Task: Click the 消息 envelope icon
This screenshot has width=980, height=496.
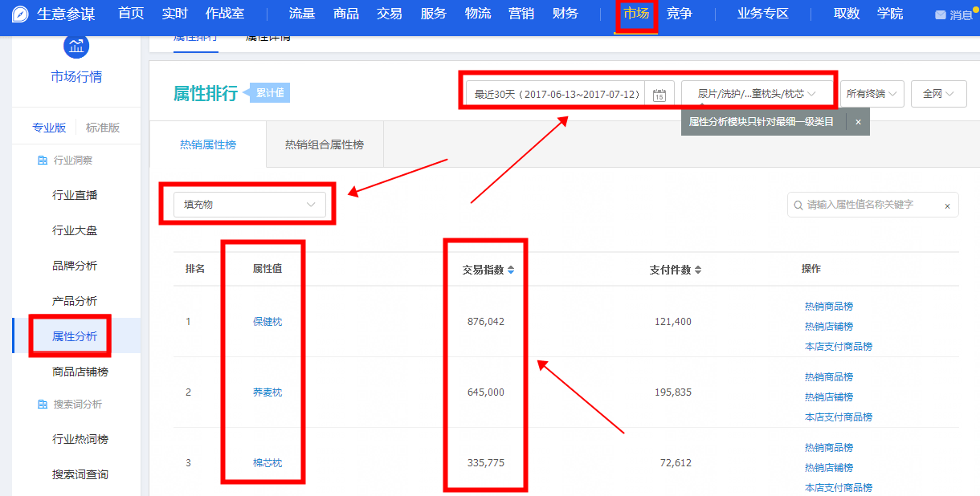Action: coord(941,14)
